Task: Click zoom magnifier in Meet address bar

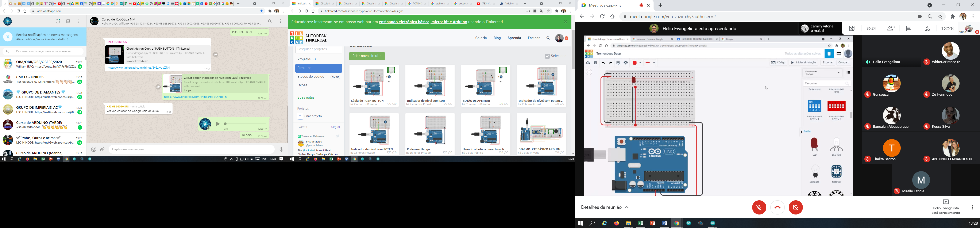Action: (930, 17)
